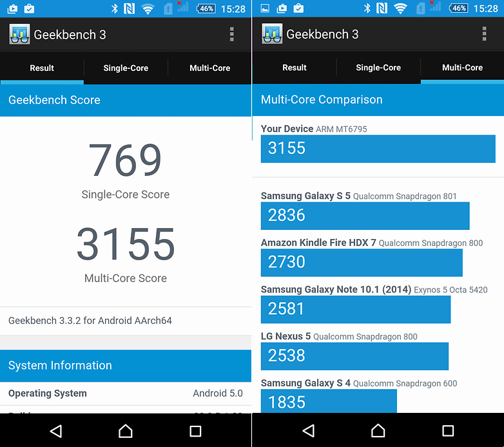Image resolution: width=504 pixels, height=447 pixels.
Task: Tap the System Information header
Action: click(126, 366)
